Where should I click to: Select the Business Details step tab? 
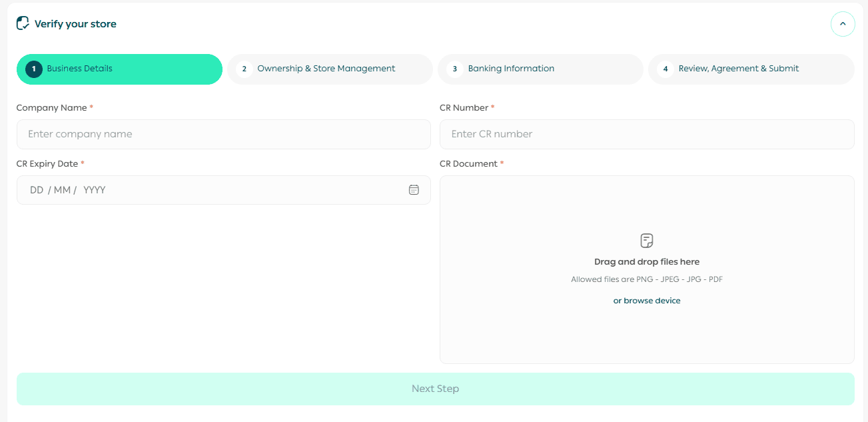coord(119,69)
